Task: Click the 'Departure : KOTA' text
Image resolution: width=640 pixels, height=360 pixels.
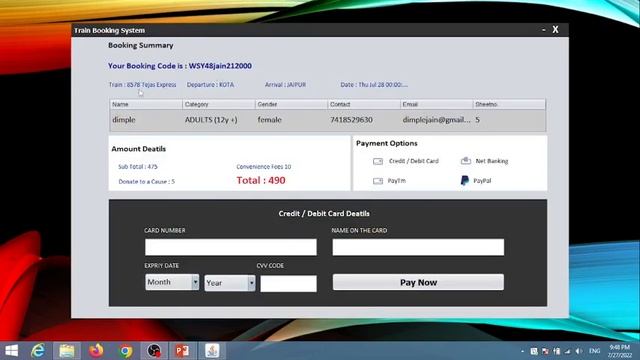Action: click(x=211, y=85)
